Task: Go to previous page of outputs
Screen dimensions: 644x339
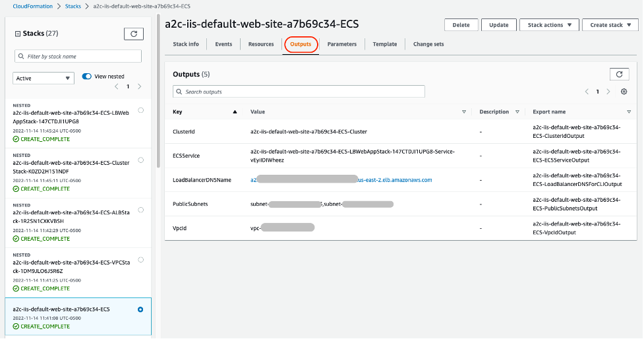Action: click(587, 92)
